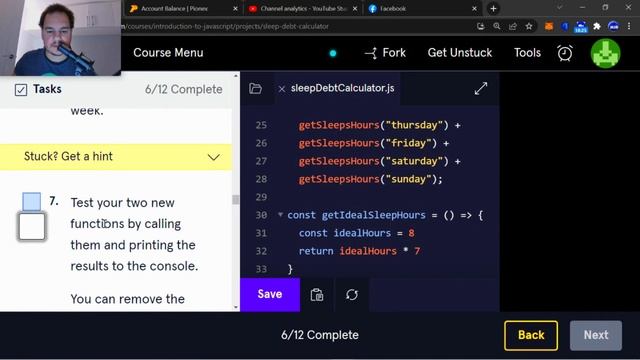This screenshot has width=640, height=360.
Task: Bookmark this page with the star icon
Action: point(529,27)
